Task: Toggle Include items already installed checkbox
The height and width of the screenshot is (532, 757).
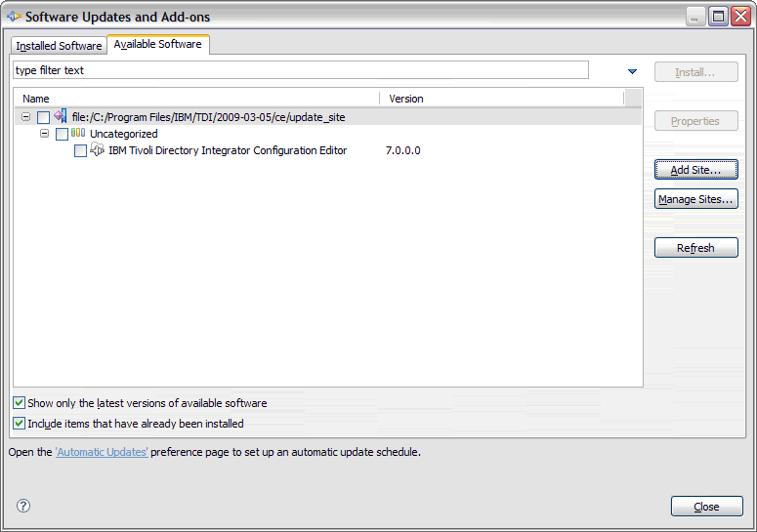Action: coord(19,424)
